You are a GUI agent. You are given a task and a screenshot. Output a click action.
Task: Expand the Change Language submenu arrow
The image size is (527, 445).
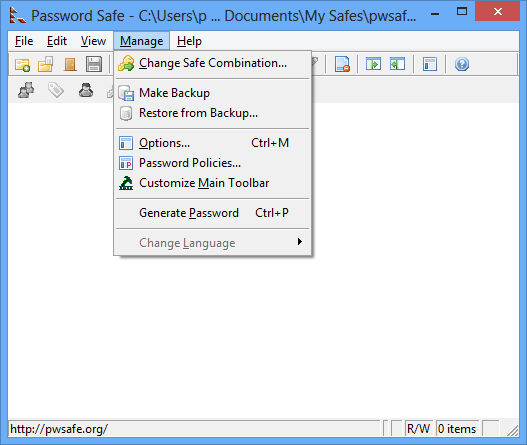(299, 242)
